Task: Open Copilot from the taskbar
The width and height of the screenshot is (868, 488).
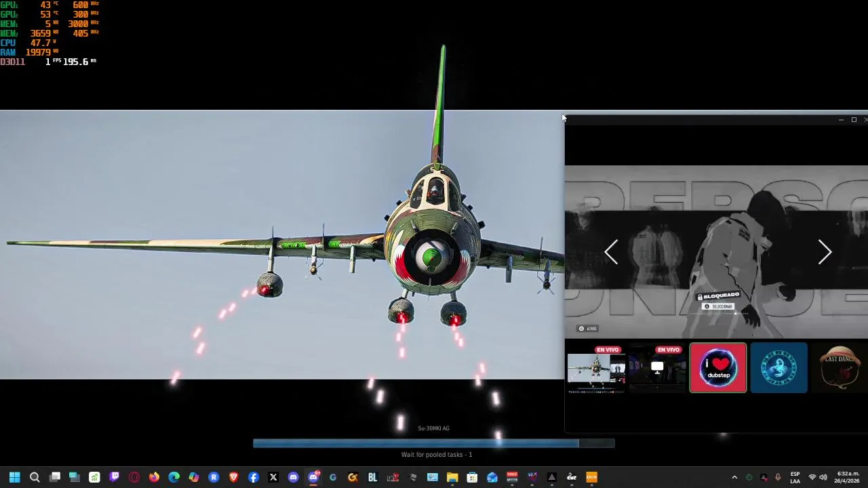Action: tap(194, 477)
